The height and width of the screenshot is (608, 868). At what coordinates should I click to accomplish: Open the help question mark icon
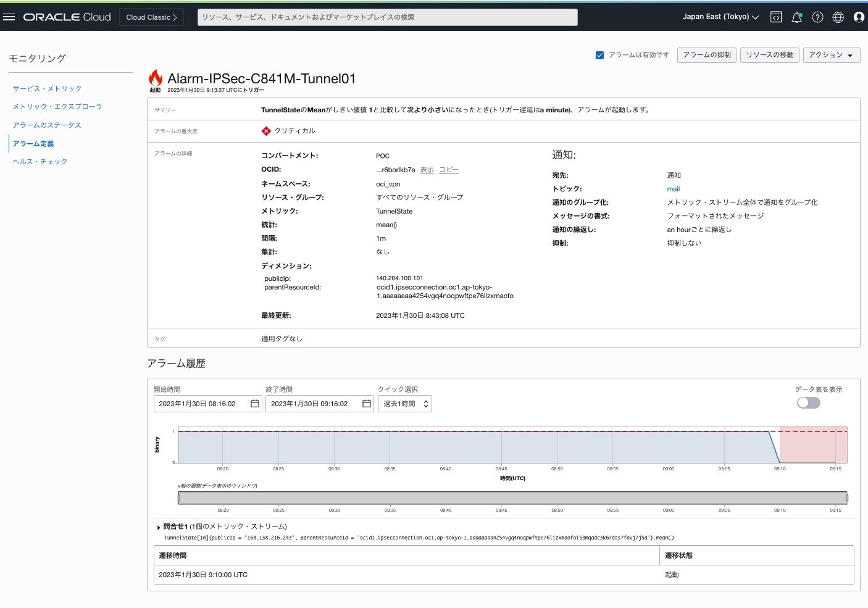817,17
